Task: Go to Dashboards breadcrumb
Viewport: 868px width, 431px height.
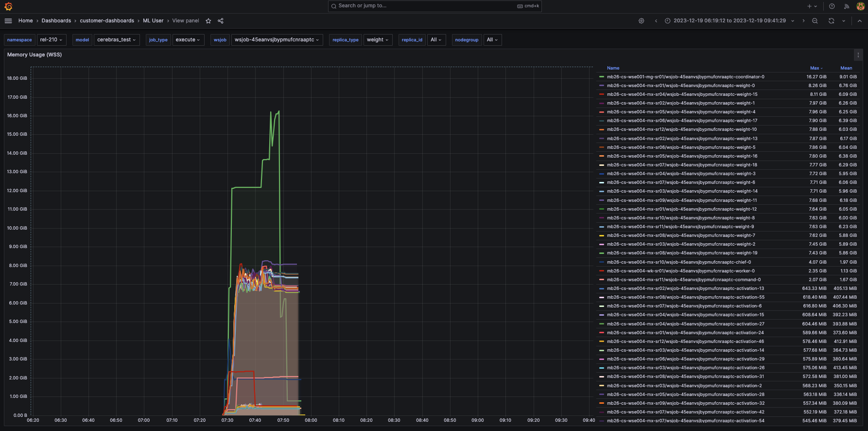Action: point(56,21)
